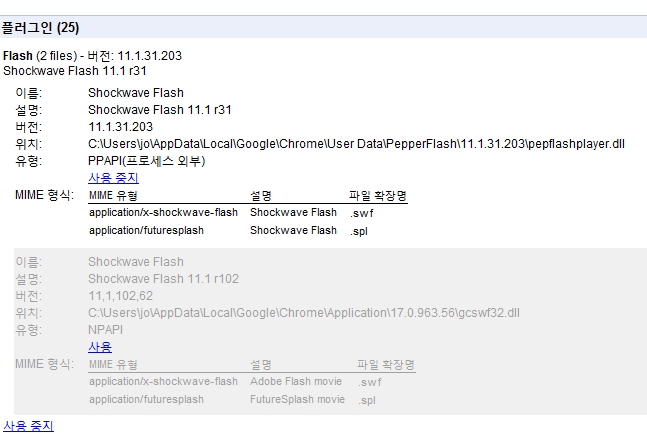Click the NPAPI type text
This screenshot has height=439, width=647.
tap(107, 329)
